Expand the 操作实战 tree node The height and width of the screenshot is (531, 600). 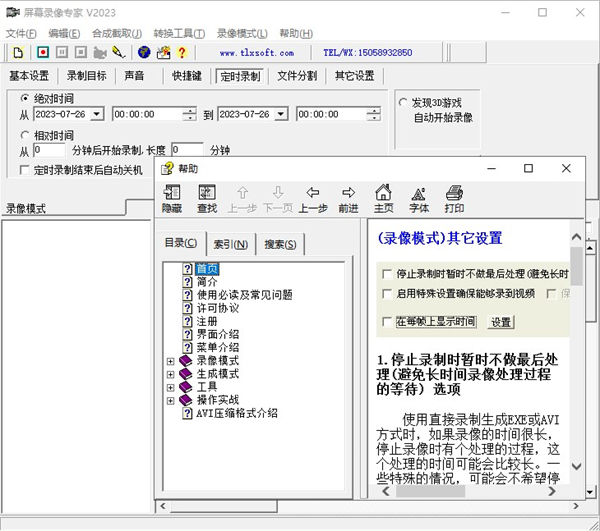point(170,399)
